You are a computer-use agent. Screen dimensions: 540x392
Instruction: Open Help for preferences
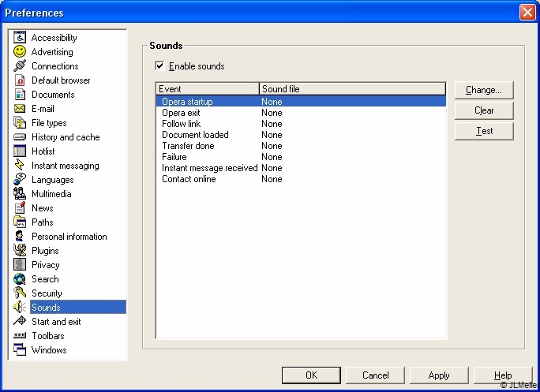click(x=503, y=375)
